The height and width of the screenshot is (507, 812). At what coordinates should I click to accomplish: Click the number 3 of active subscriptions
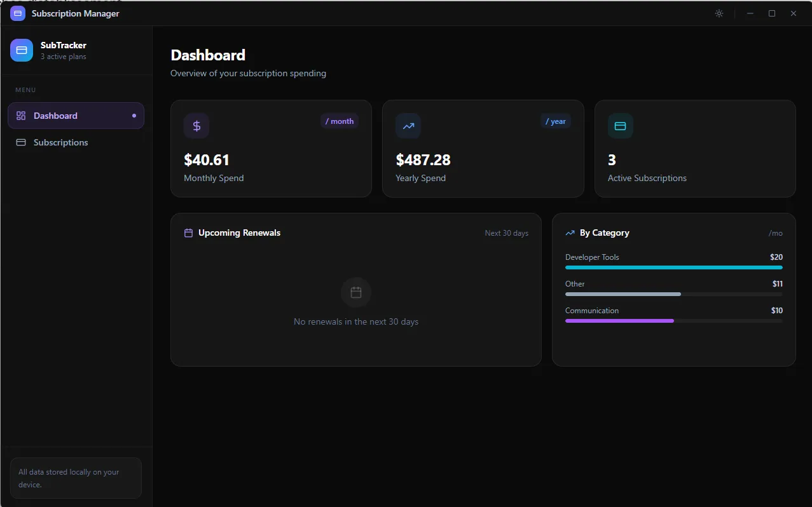tap(612, 160)
